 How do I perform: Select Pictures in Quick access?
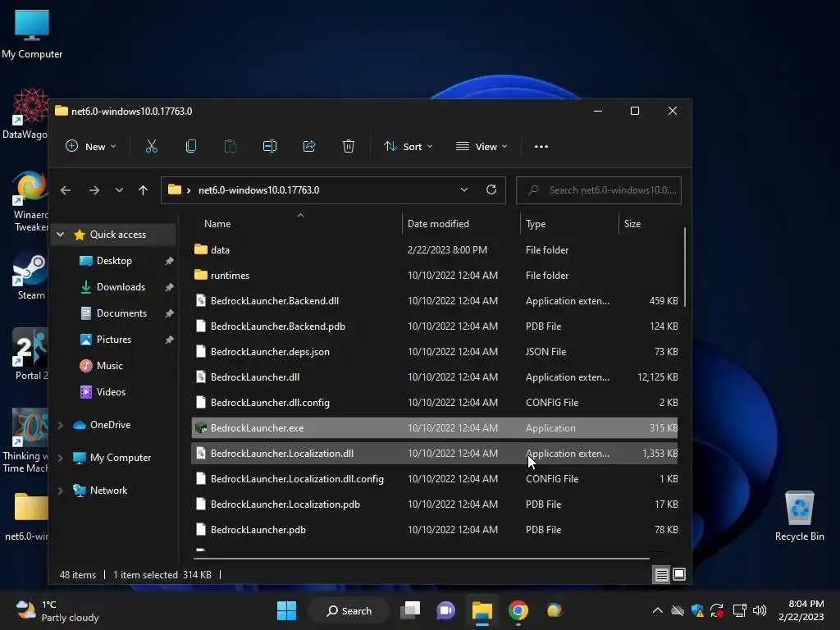click(113, 340)
